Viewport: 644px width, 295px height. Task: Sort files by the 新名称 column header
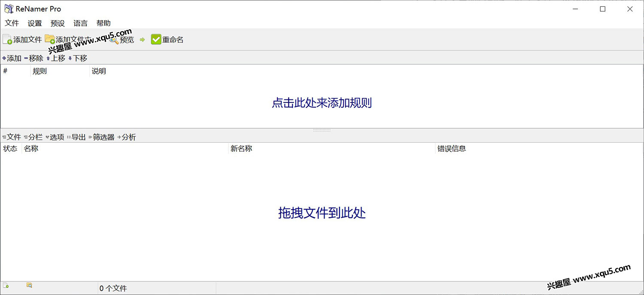pyautogui.click(x=241, y=149)
